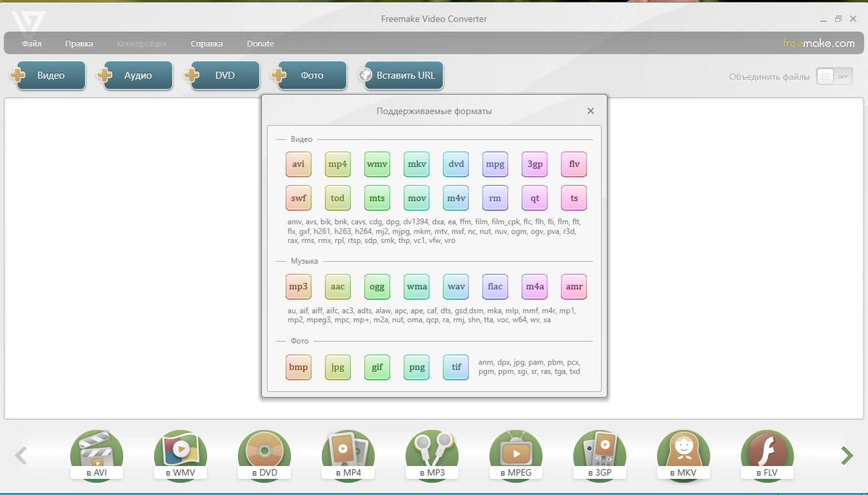Visit the freemake.com link
The width and height of the screenshot is (868, 495).
tap(819, 43)
